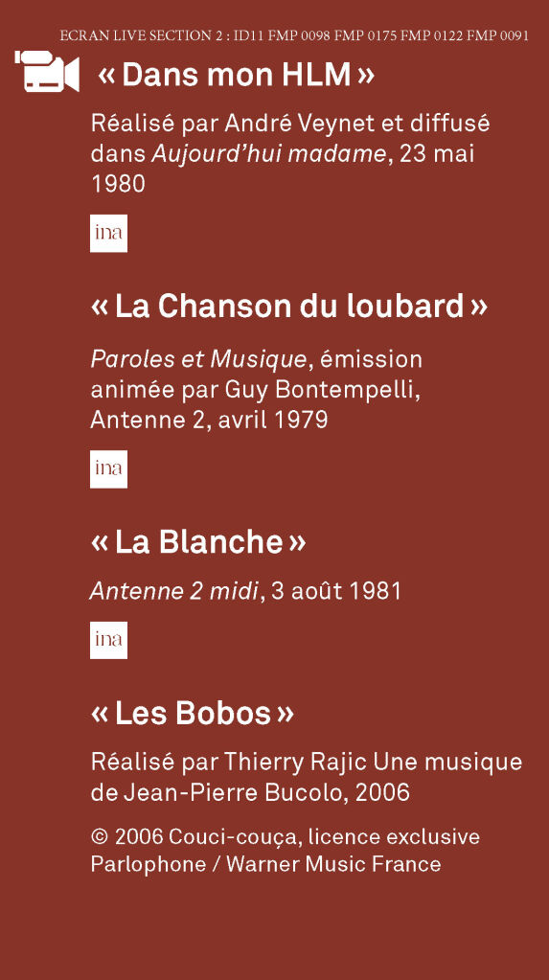Open the « Dans mon HLM » title
549x980 pixels.
tap(237, 75)
